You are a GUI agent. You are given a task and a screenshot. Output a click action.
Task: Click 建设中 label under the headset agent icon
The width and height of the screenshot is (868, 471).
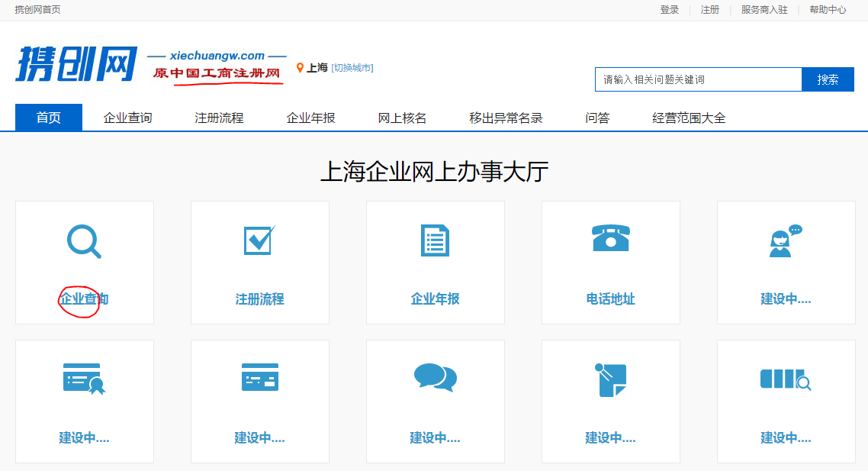(786, 299)
